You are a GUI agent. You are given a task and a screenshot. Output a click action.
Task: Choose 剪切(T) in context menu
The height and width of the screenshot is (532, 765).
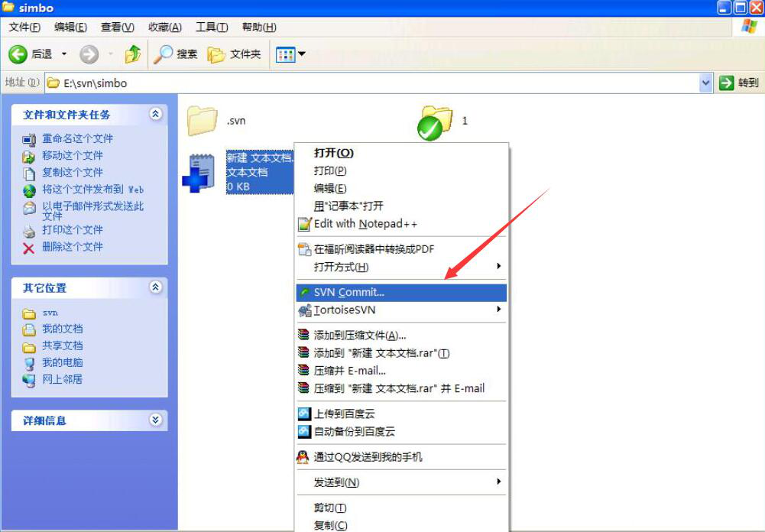pos(401,508)
